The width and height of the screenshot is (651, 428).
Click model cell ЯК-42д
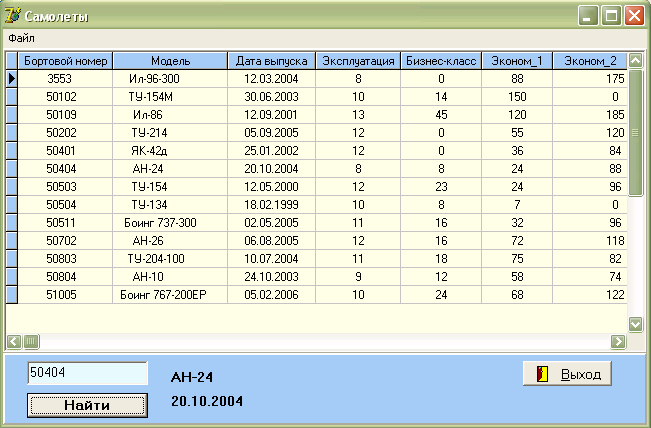pos(170,151)
